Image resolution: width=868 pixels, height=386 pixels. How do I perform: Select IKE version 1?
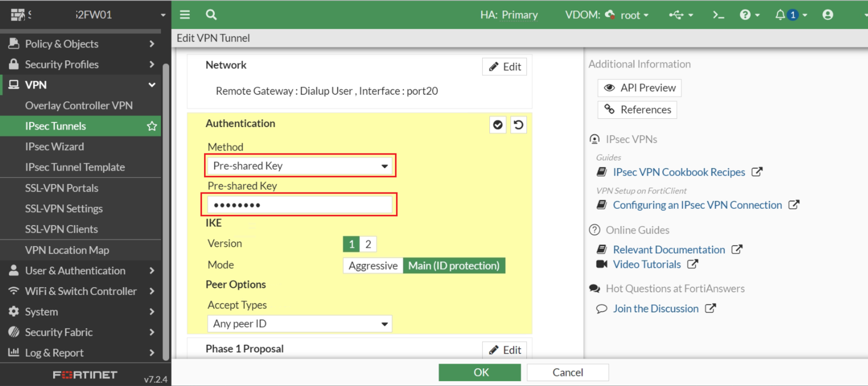click(352, 244)
